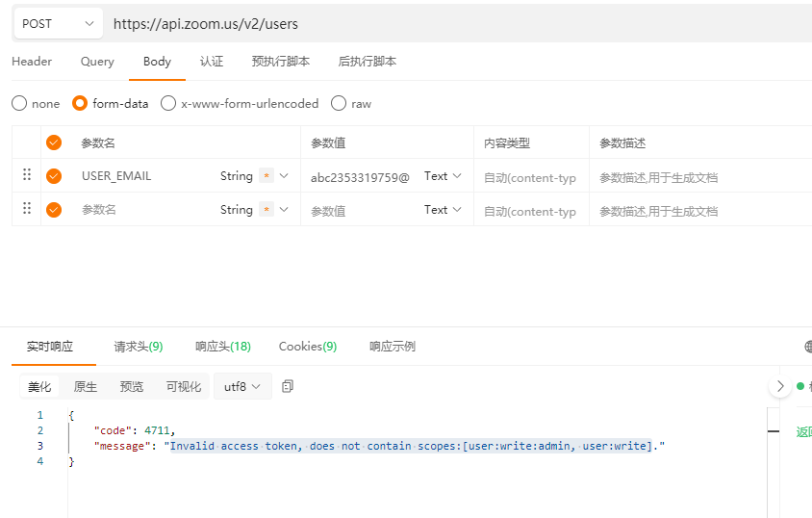Click the 参数名 column header
Image resolution: width=812 pixels, height=518 pixels.
click(x=98, y=142)
